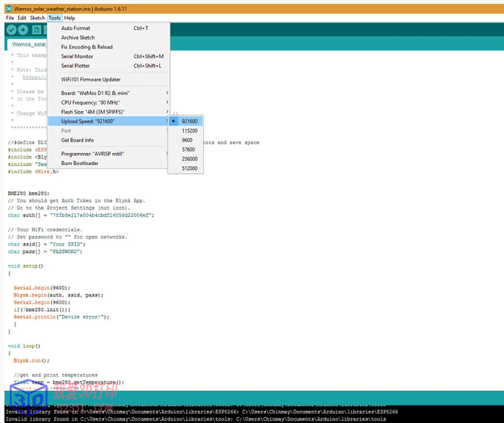Click the "Blynk.begin(auth, ssid, pass);" line

(x=59, y=295)
